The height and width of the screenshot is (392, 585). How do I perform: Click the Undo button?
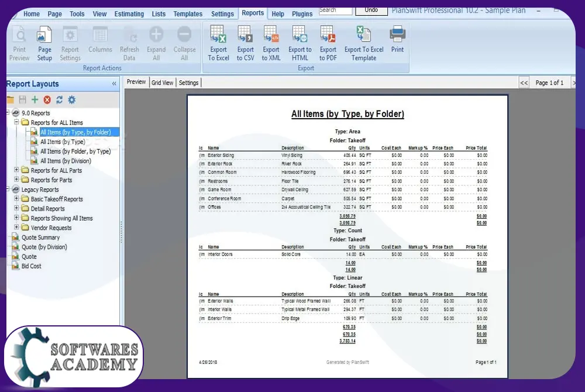pyautogui.click(x=371, y=10)
